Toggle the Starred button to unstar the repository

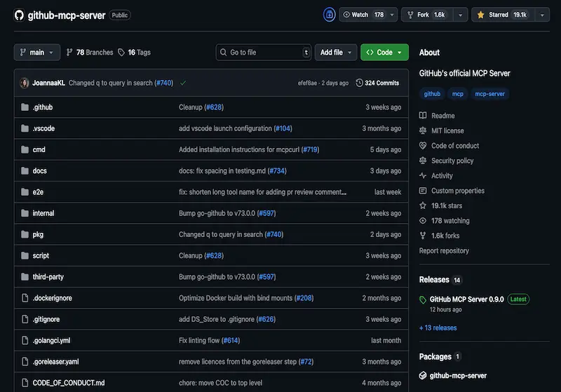503,15
